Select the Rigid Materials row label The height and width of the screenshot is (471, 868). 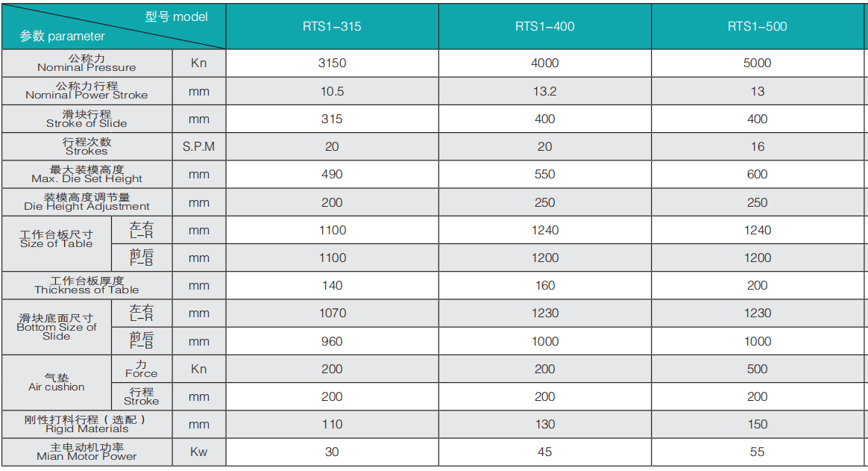click(x=87, y=424)
